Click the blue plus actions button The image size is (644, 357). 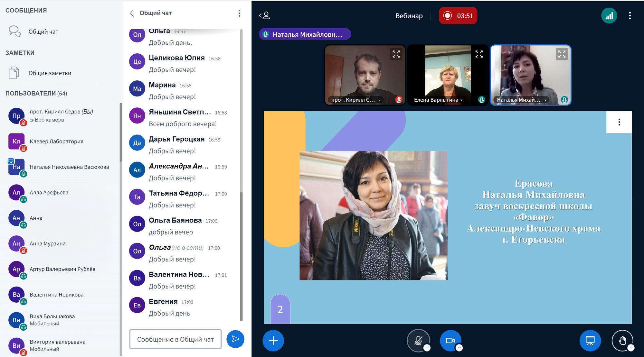(x=273, y=340)
